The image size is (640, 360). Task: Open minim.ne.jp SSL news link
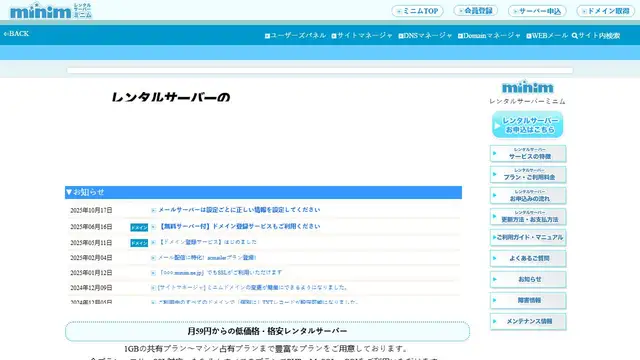220,272
